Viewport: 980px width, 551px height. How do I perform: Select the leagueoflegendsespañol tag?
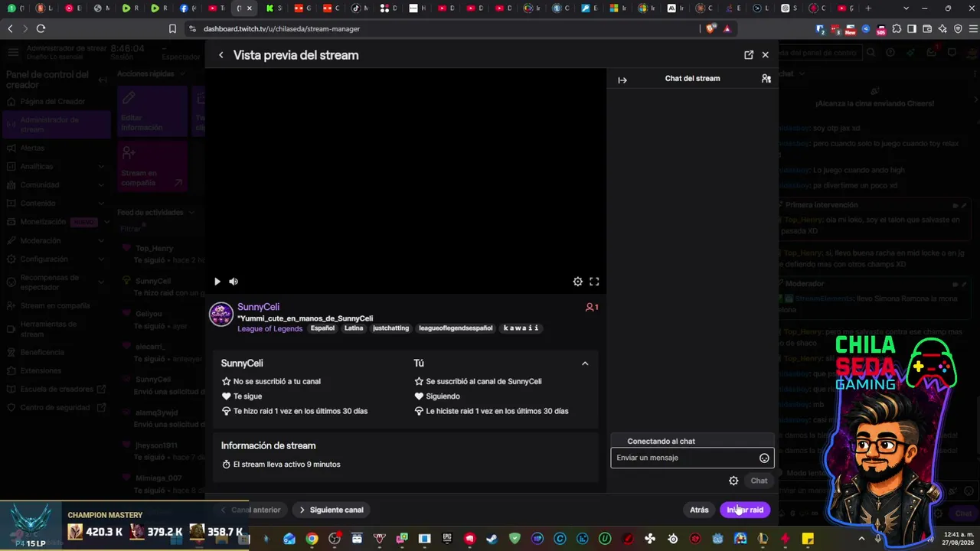tap(456, 328)
